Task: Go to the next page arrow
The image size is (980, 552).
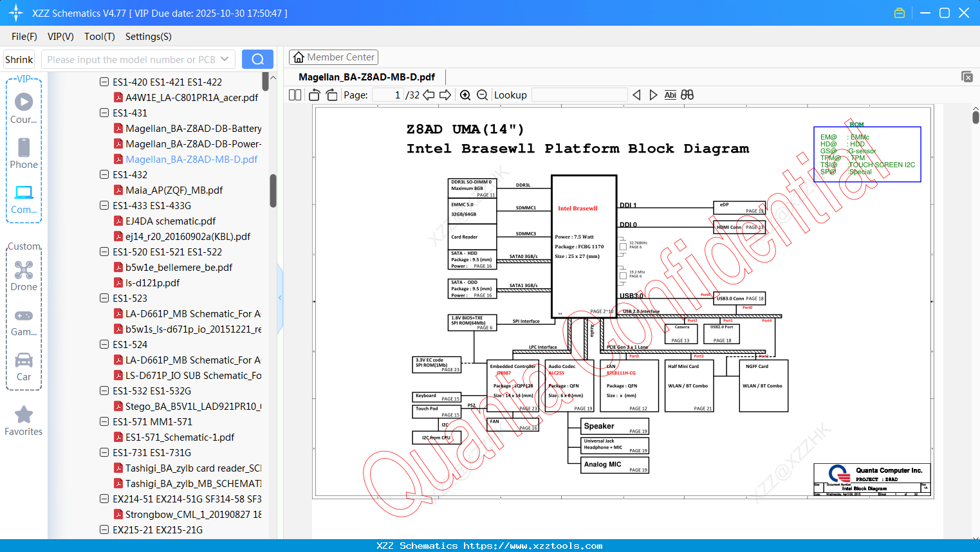Action: (445, 95)
